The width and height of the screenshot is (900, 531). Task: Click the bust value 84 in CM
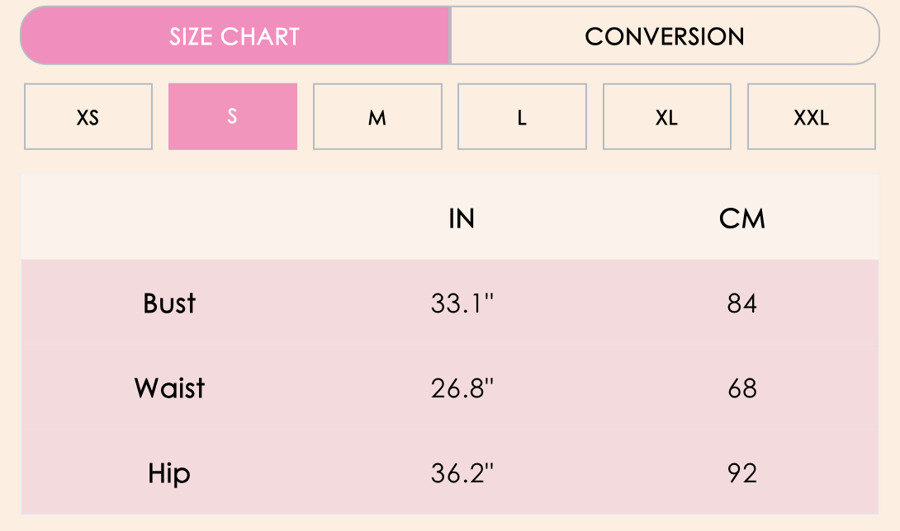coord(742,303)
